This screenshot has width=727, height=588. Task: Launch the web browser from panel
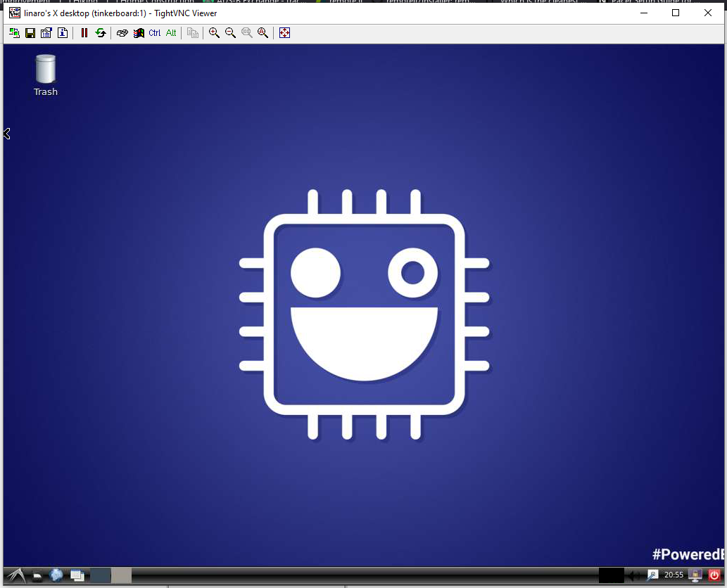56,575
